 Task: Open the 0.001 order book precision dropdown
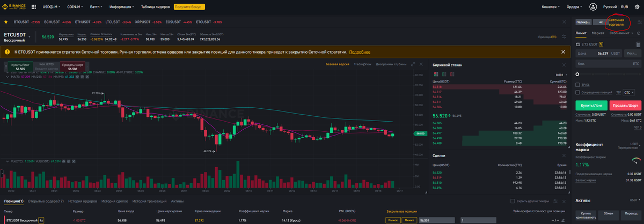coord(561,75)
